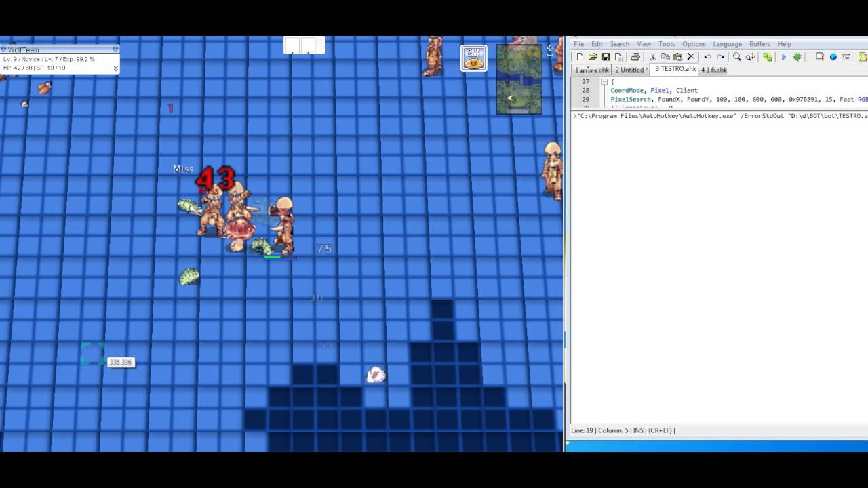868x488 pixels.
Task: Open the Language menu
Action: (x=727, y=44)
